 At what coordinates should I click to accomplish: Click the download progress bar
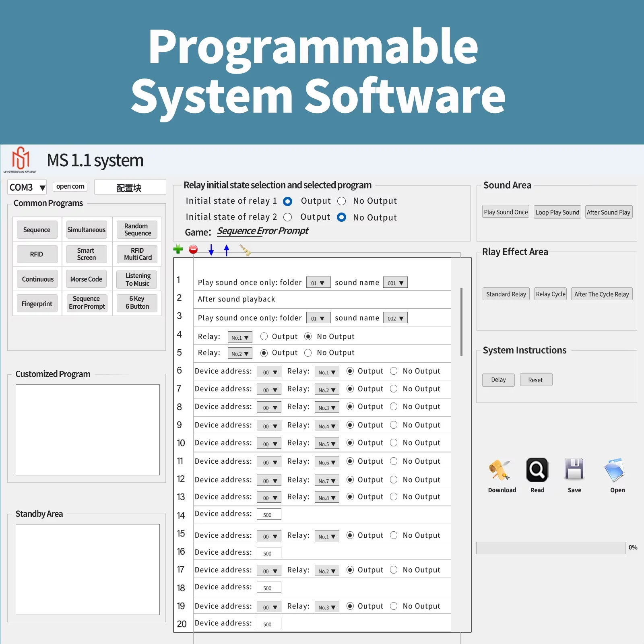point(551,548)
